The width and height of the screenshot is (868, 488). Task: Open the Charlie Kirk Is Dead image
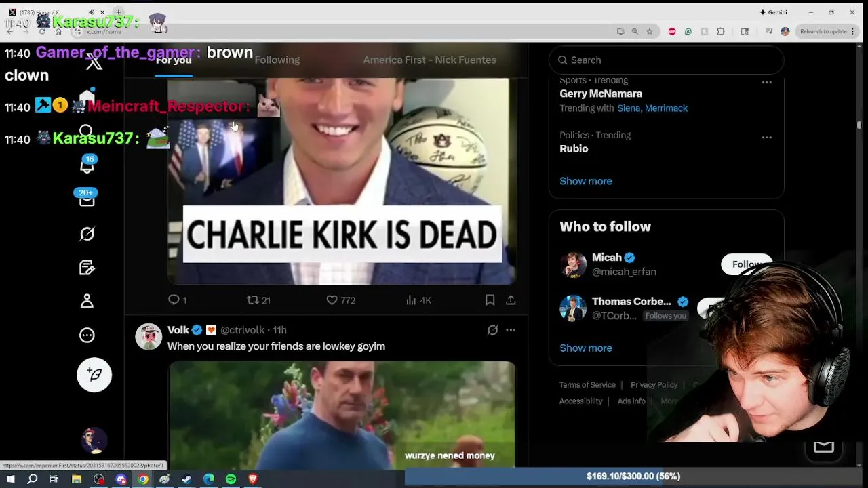coord(342,181)
